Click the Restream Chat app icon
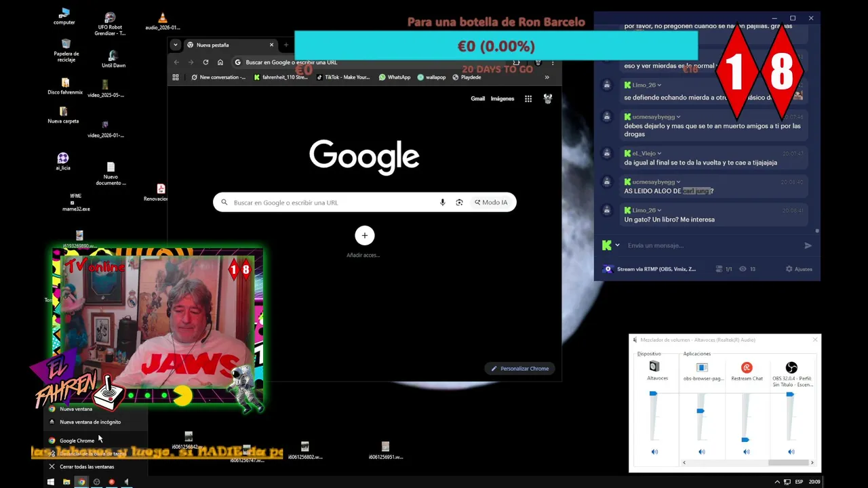The image size is (868, 488). 747,367
